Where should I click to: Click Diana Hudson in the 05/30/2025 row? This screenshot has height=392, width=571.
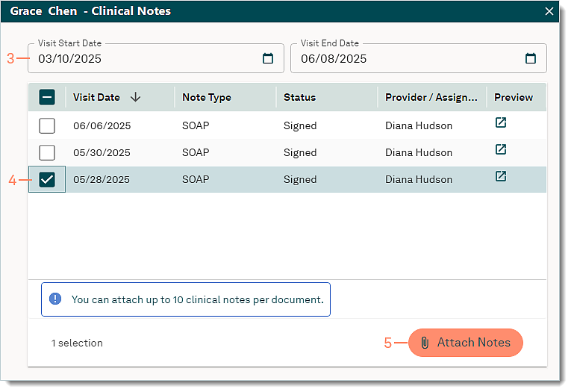pos(419,152)
